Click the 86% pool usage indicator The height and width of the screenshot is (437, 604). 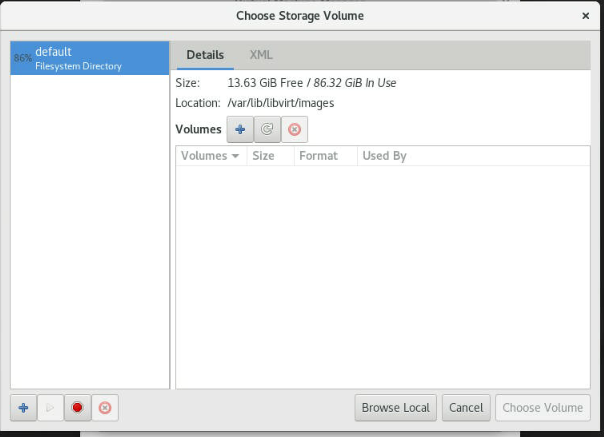click(x=22, y=58)
